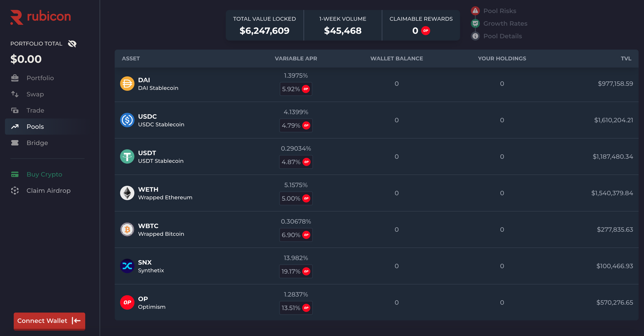Viewport: 644px width, 336px height.
Task: Click Wrapped Bitcoin asset name
Action: (161, 234)
